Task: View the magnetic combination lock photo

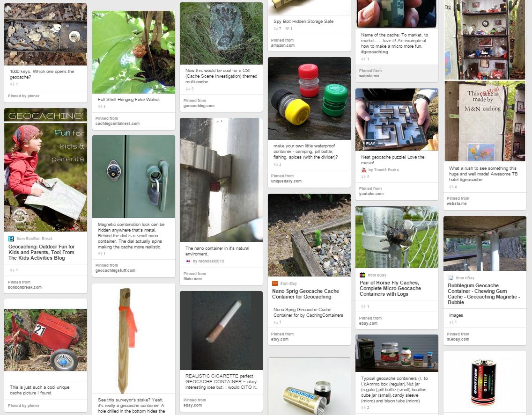Action: [x=133, y=176]
